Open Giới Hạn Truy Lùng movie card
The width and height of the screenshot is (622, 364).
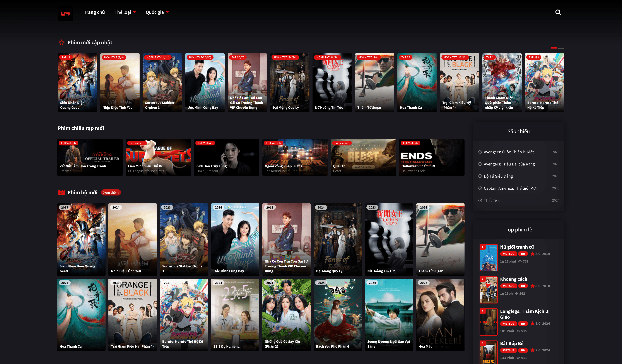[227, 157]
